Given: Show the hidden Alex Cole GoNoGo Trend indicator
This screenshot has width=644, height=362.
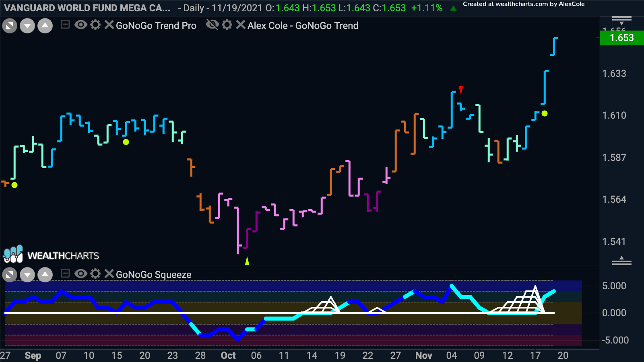Looking at the screenshot, I should tap(212, 25).
